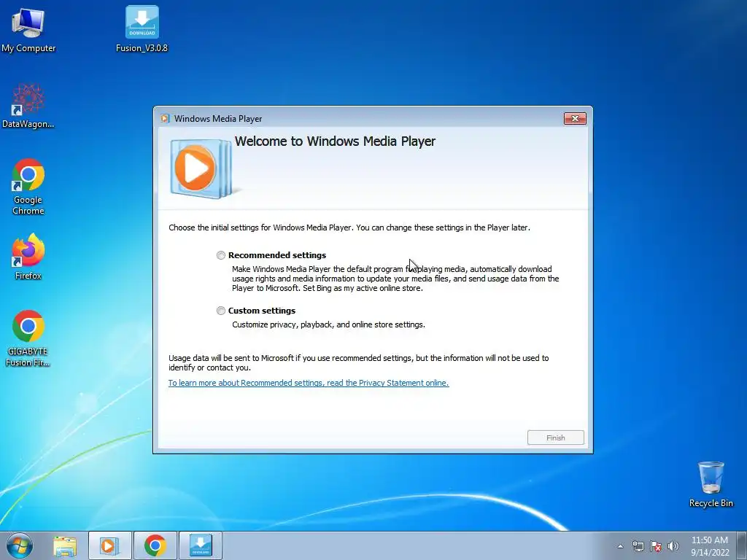Click the Show desktop strip on the taskbar
747x560 pixels.
point(742,545)
